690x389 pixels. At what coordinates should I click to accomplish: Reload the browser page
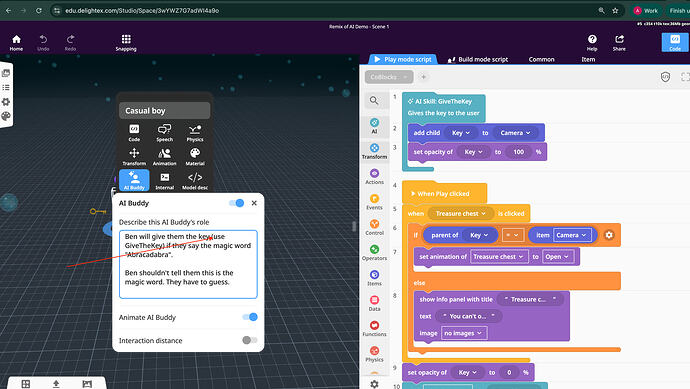[x=39, y=11]
